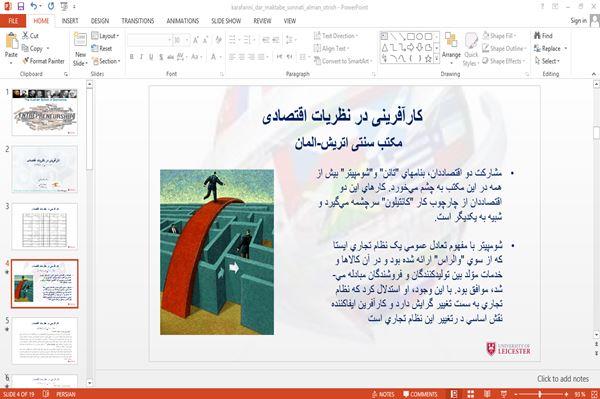Toggle Bold formatting
The height and width of the screenshot is (399, 600).
coord(132,57)
